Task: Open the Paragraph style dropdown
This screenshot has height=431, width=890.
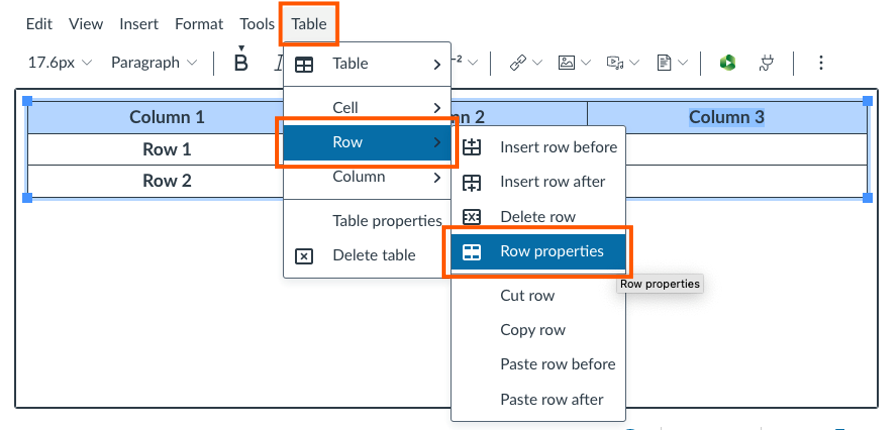Action: pos(153,63)
